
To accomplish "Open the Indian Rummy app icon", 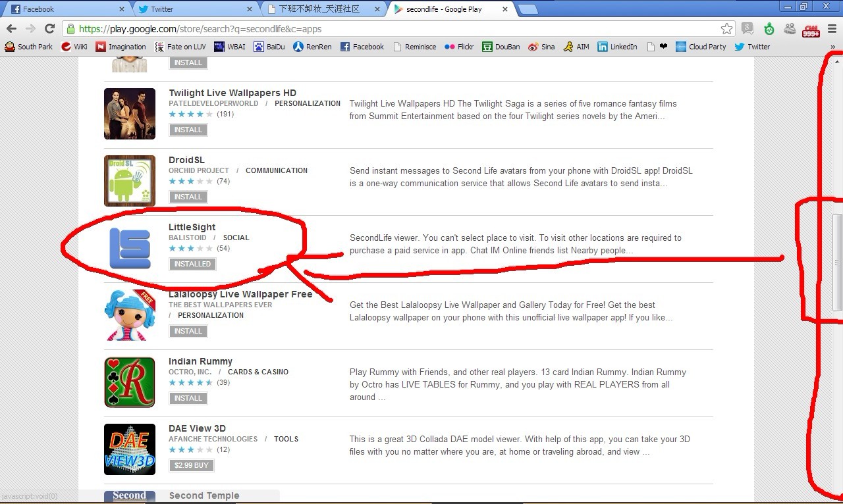I will 130,382.
